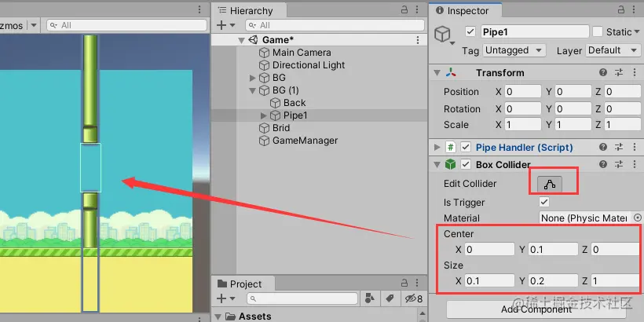Disable the Pipe Handler script checkbox

click(x=466, y=147)
